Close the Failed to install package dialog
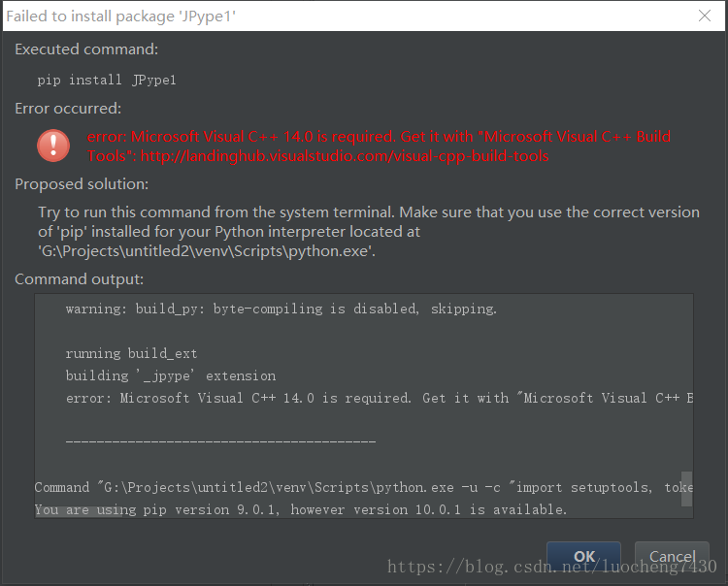This screenshot has width=728, height=586. (x=705, y=16)
